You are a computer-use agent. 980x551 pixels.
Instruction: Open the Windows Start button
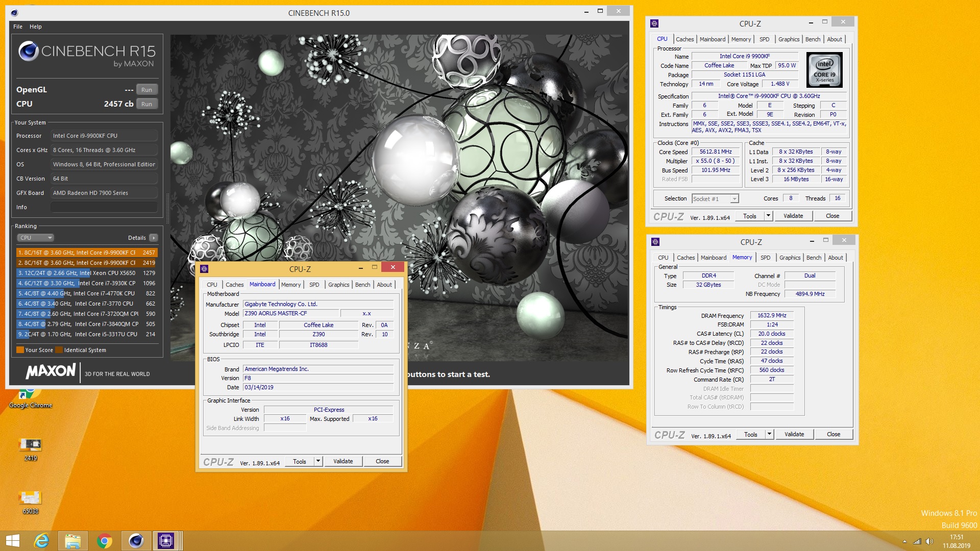(12, 541)
